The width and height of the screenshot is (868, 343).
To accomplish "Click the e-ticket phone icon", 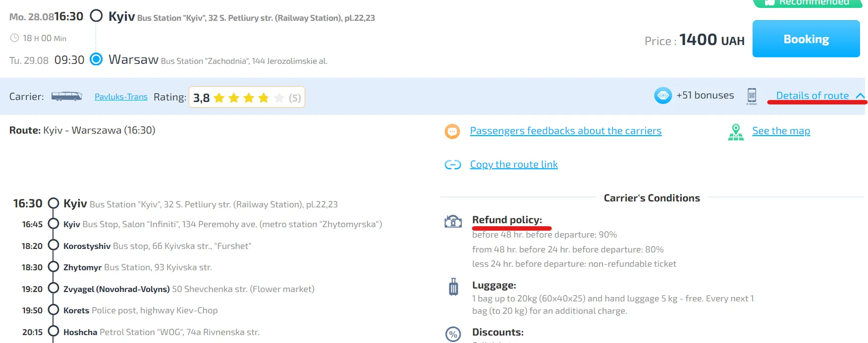I will [752, 96].
